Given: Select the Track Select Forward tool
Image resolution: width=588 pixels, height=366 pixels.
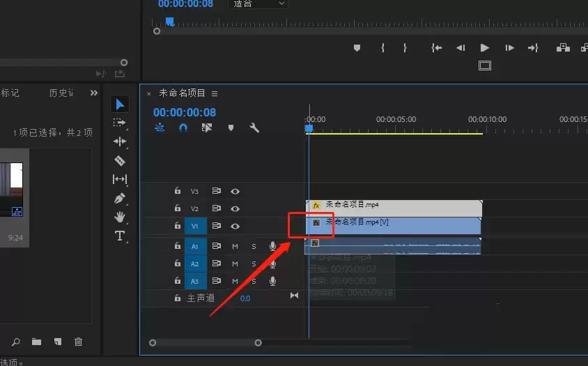Looking at the screenshot, I should coord(120,123).
